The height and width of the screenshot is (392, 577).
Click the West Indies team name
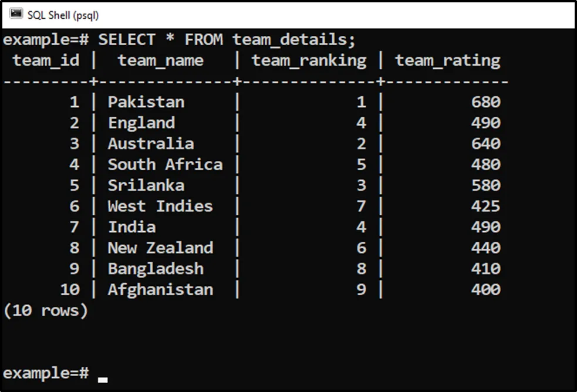(160, 207)
